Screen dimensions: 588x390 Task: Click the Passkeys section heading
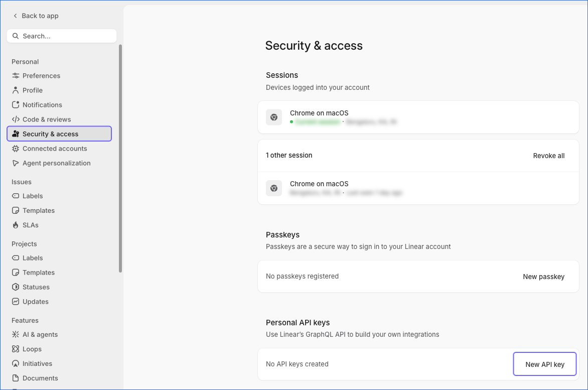tap(282, 235)
